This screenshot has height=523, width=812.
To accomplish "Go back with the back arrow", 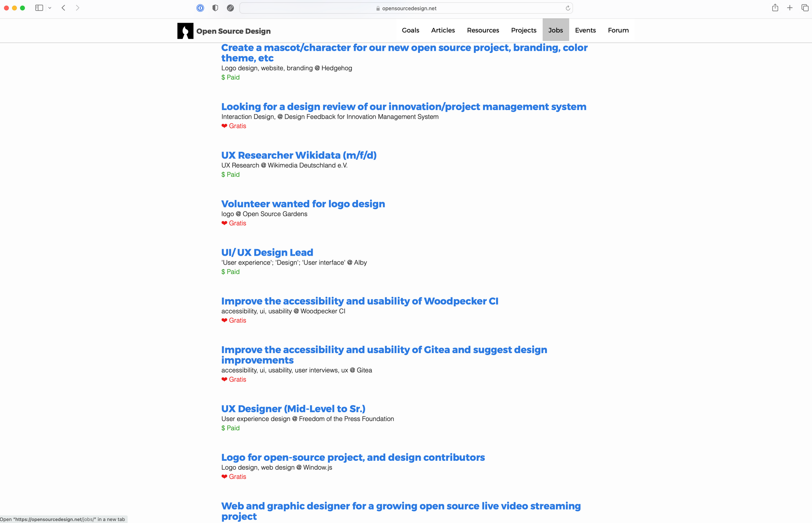I will point(64,8).
